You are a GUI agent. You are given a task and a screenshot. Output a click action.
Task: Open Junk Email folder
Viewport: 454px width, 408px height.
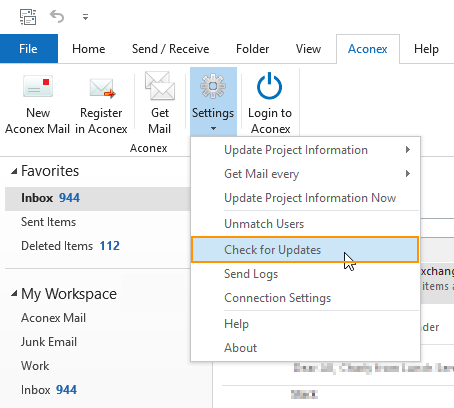pyautogui.click(x=49, y=342)
